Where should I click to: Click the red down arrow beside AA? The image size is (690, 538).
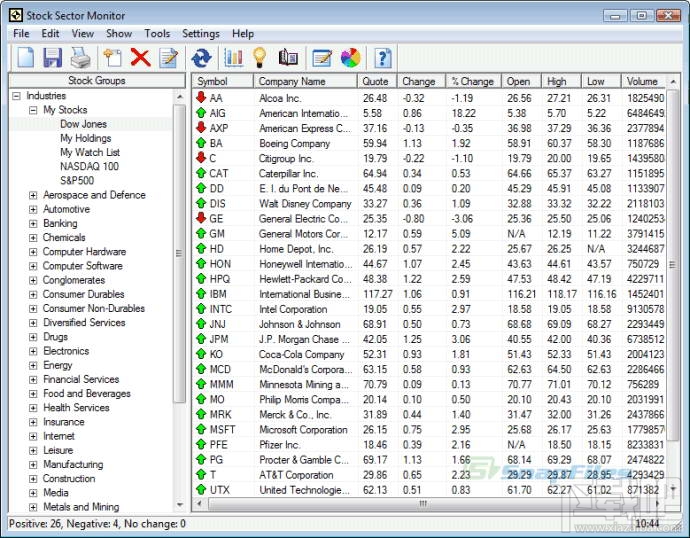201,97
